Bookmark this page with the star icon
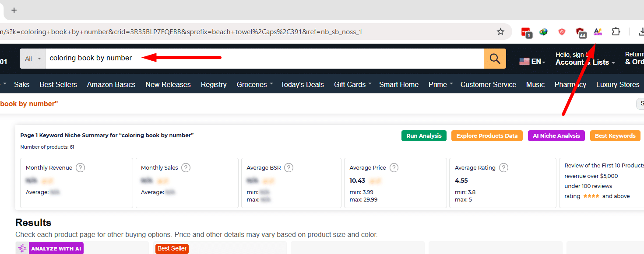The image size is (644, 254). click(500, 32)
